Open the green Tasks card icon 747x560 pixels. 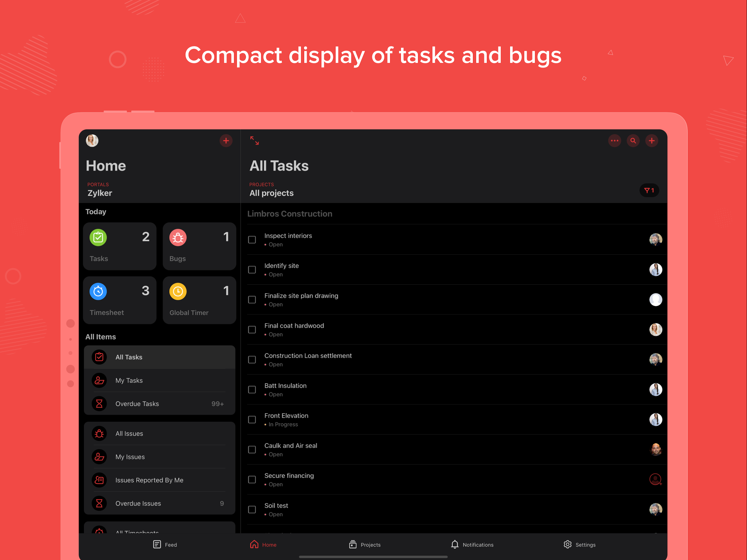click(98, 237)
